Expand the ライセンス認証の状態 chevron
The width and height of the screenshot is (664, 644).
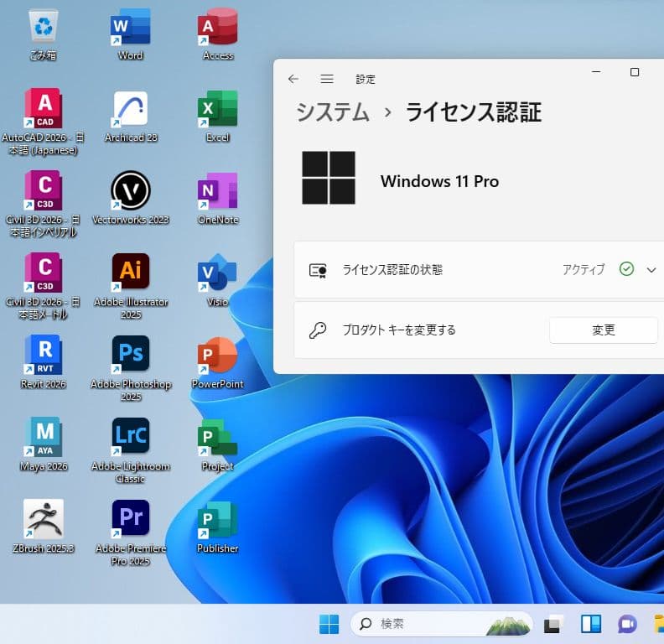tap(651, 269)
